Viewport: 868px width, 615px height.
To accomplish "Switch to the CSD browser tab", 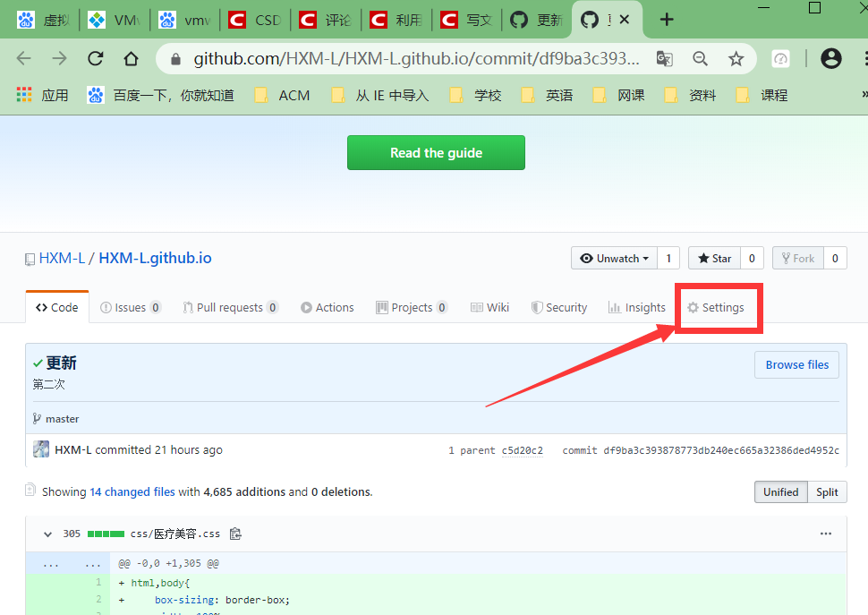I will [x=256, y=20].
